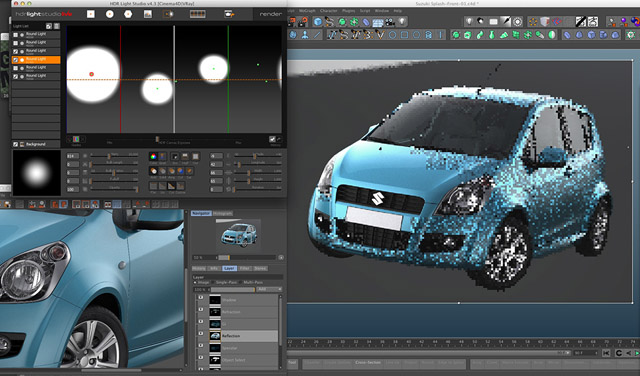The height and width of the screenshot is (376, 640).
Task: Click the green vase Lathe NURBS icon
Action: 492,35
